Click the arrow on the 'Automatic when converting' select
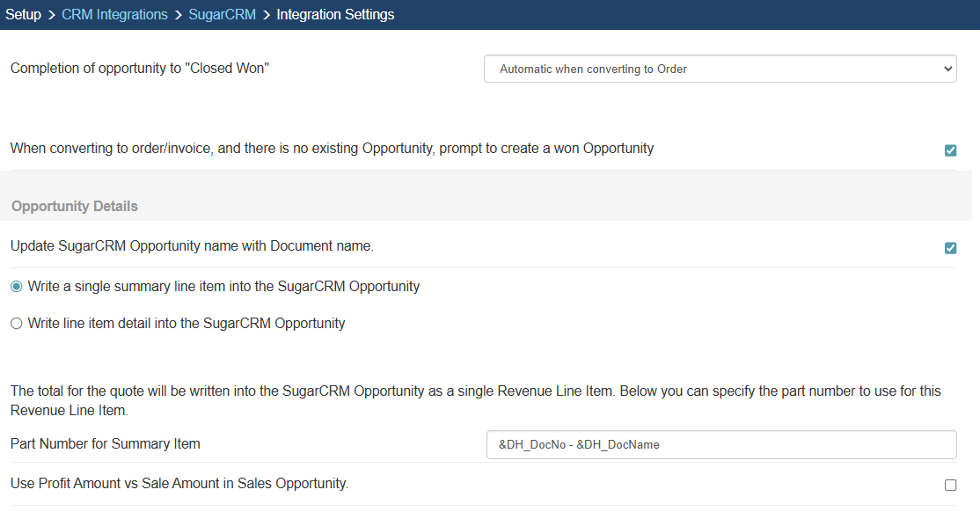Image resolution: width=980 pixels, height=519 pixels. tap(947, 69)
